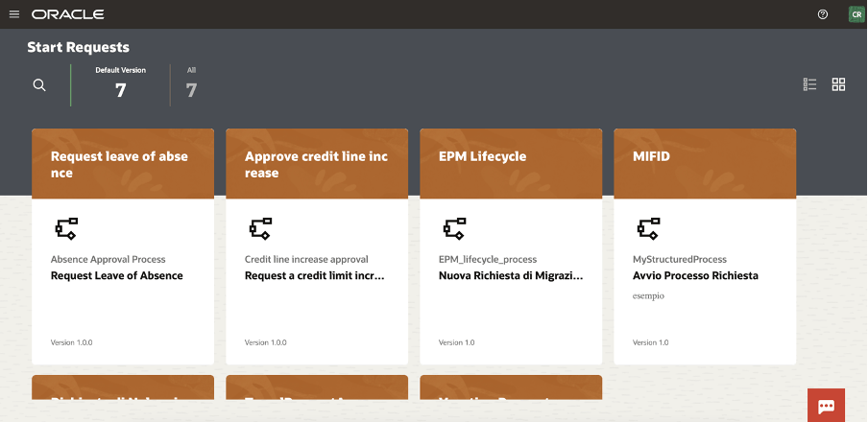868x422 pixels.
Task: Open Avvio Processo Richiesta link
Action: pos(695,276)
